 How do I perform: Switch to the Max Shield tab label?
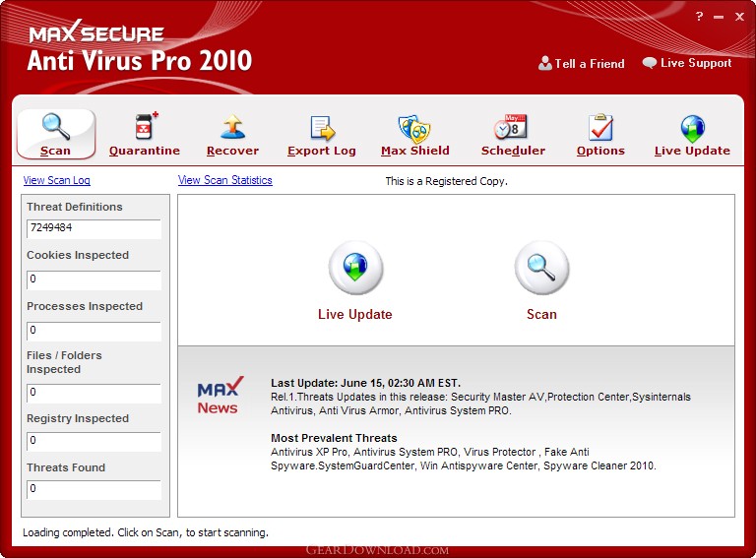click(415, 151)
